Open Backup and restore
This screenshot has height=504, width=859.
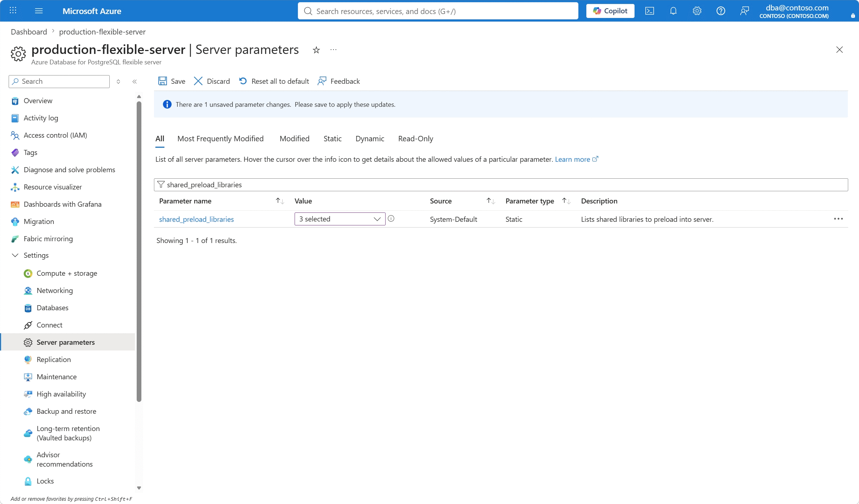point(66,411)
